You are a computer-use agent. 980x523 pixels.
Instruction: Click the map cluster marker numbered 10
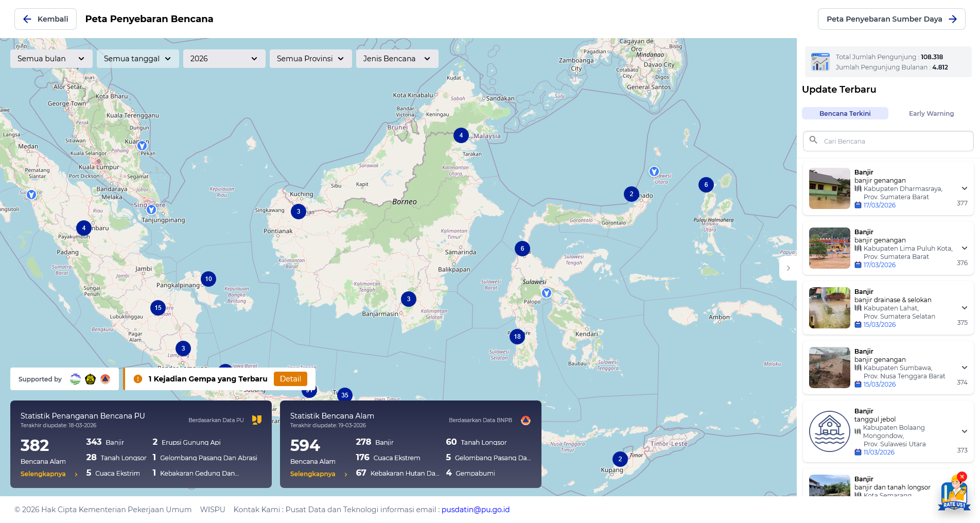pos(208,279)
